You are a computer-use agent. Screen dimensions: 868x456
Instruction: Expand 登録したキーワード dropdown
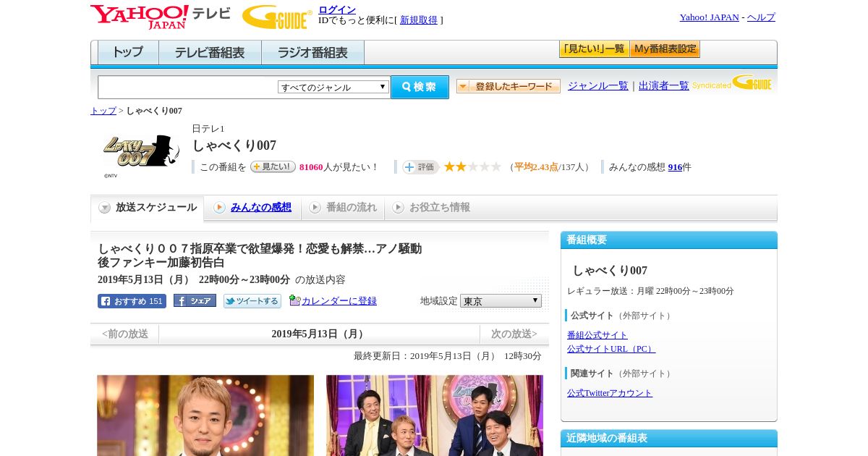tap(509, 86)
